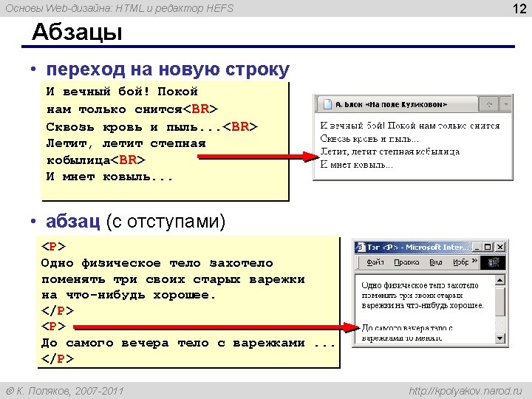Click the page icon on the Блок tab
Image resolution: width=532 pixels, height=399 pixels.
click(x=327, y=104)
